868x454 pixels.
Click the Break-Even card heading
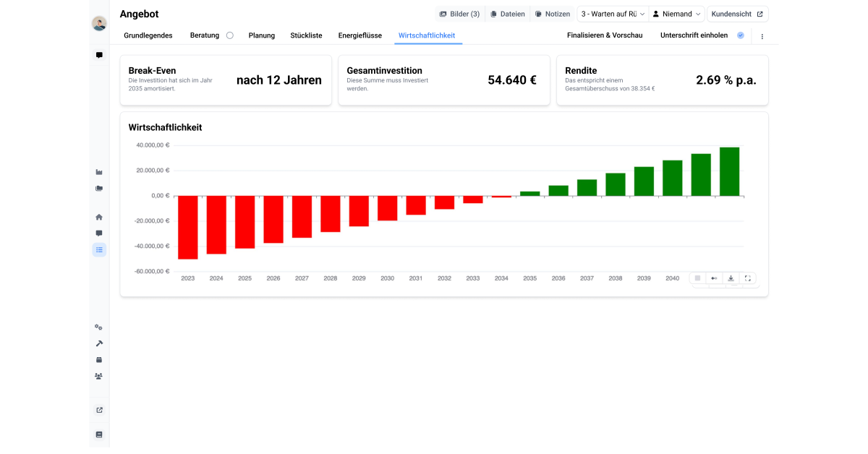pyautogui.click(x=152, y=71)
